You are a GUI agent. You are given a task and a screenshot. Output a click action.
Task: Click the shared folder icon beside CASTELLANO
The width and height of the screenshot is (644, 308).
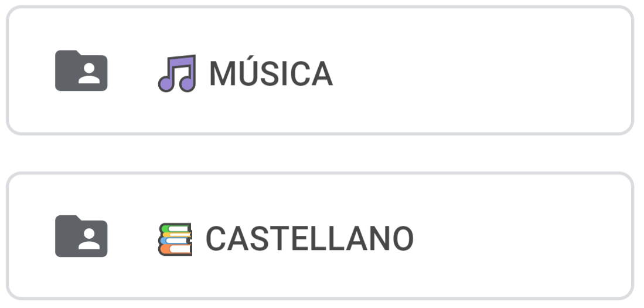pyautogui.click(x=81, y=236)
